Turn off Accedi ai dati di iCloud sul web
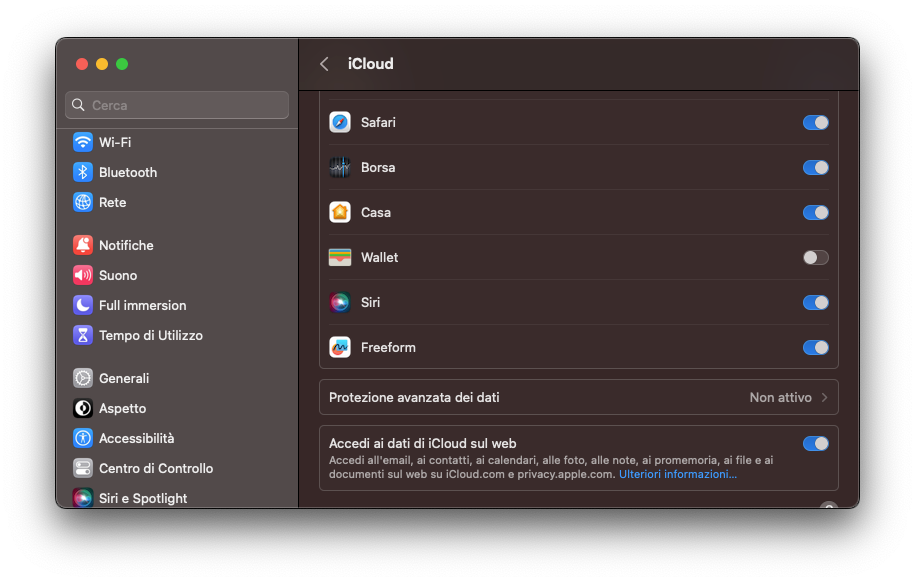This screenshot has width=915, height=582. (815, 443)
